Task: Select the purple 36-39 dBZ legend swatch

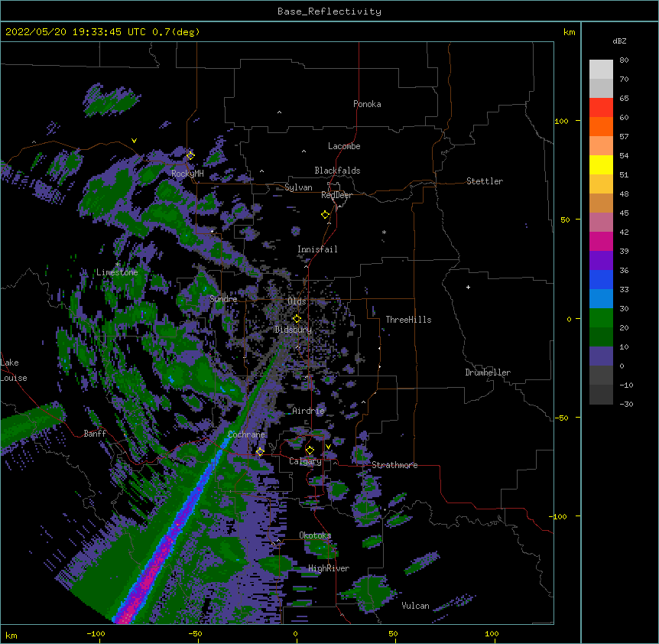Action: pos(601,260)
